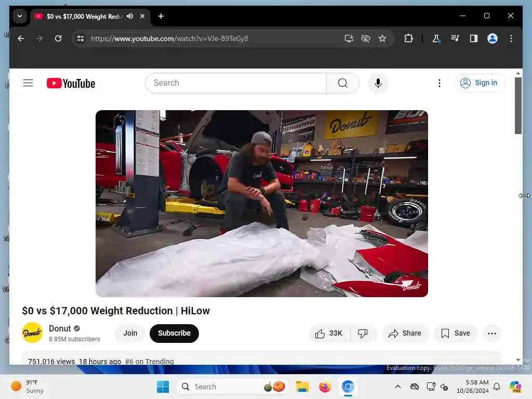Click the crossed-out eye tracking protection icon
Screen dimensions: 532x399
coord(365,38)
